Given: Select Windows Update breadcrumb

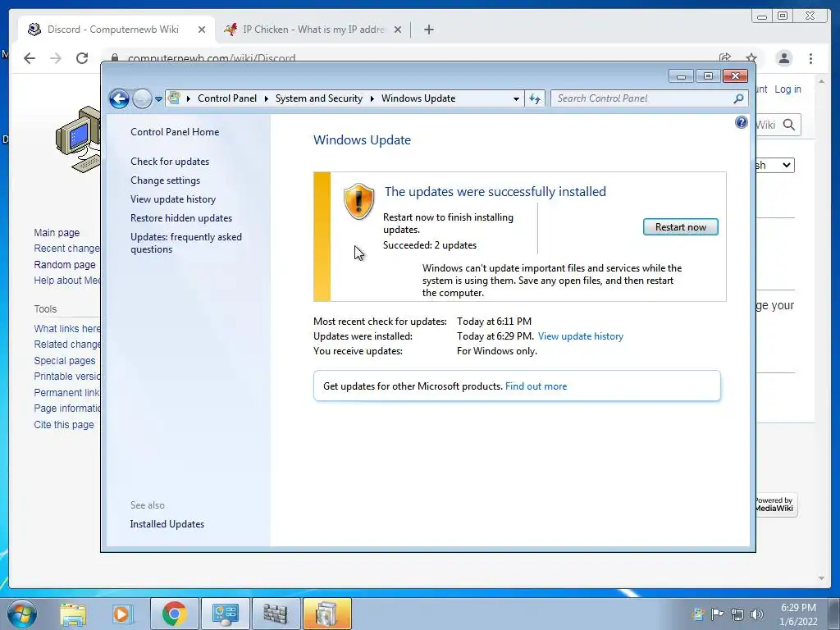Looking at the screenshot, I should [x=418, y=98].
